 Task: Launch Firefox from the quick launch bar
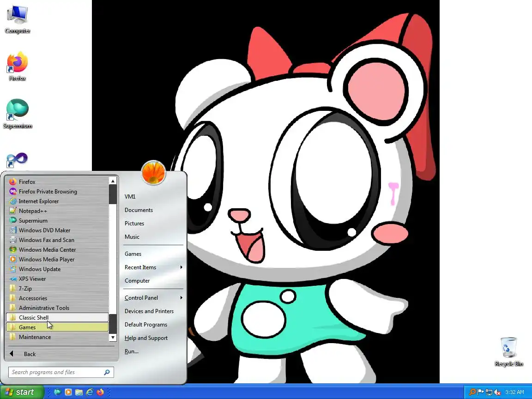pos(100,392)
